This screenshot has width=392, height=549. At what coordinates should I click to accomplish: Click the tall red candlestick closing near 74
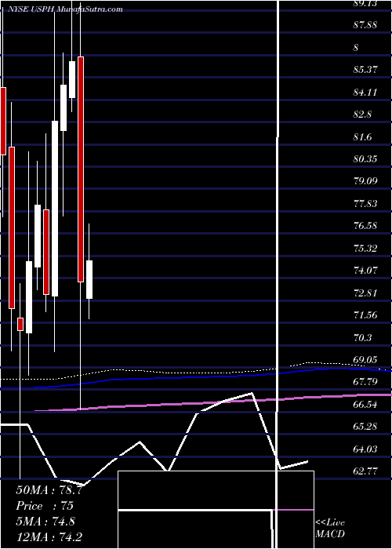[x=81, y=169]
